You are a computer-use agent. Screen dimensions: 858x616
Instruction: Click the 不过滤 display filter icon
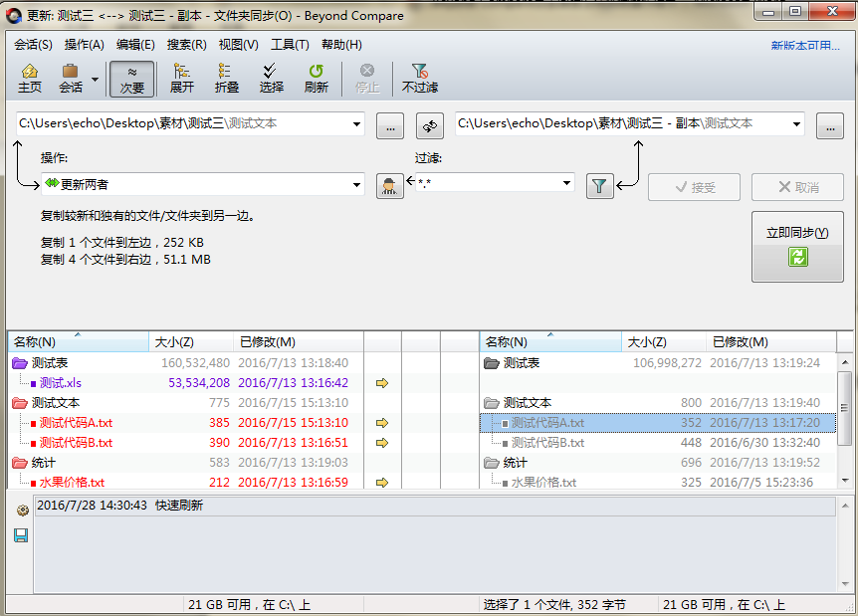click(x=419, y=78)
